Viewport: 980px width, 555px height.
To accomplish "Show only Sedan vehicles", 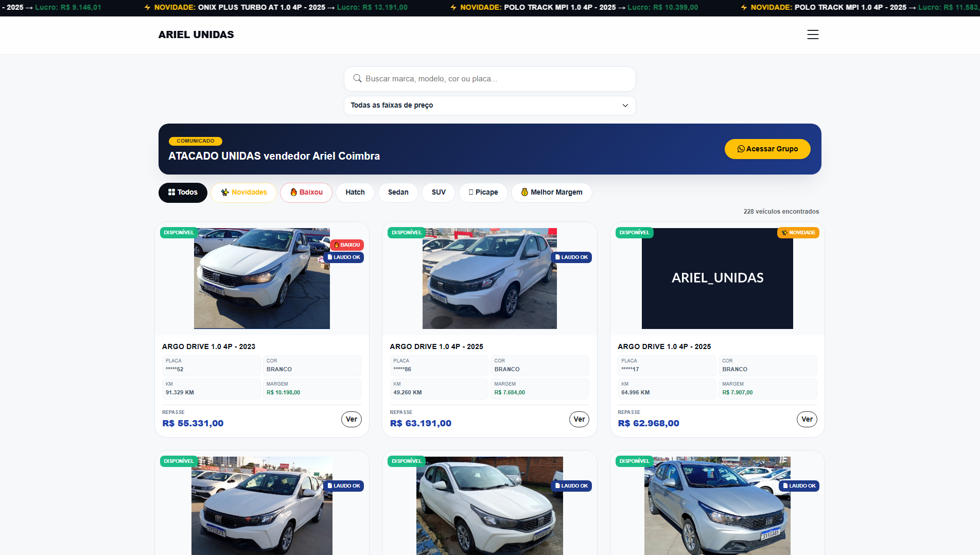I will click(398, 193).
